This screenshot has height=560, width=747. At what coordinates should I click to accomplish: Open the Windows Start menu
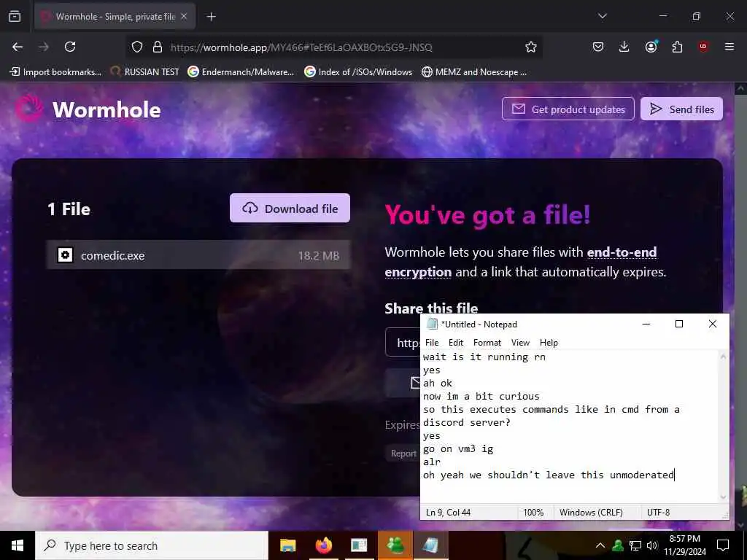18,545
